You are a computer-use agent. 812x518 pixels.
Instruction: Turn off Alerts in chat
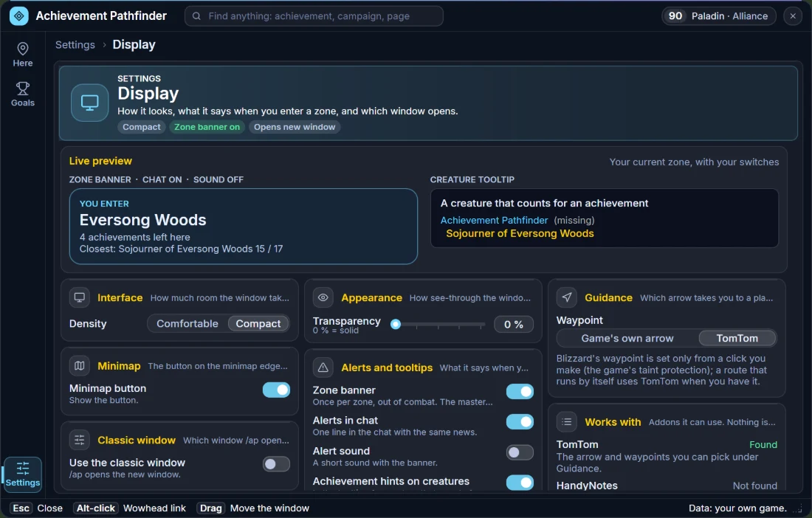tap(520, 422)
